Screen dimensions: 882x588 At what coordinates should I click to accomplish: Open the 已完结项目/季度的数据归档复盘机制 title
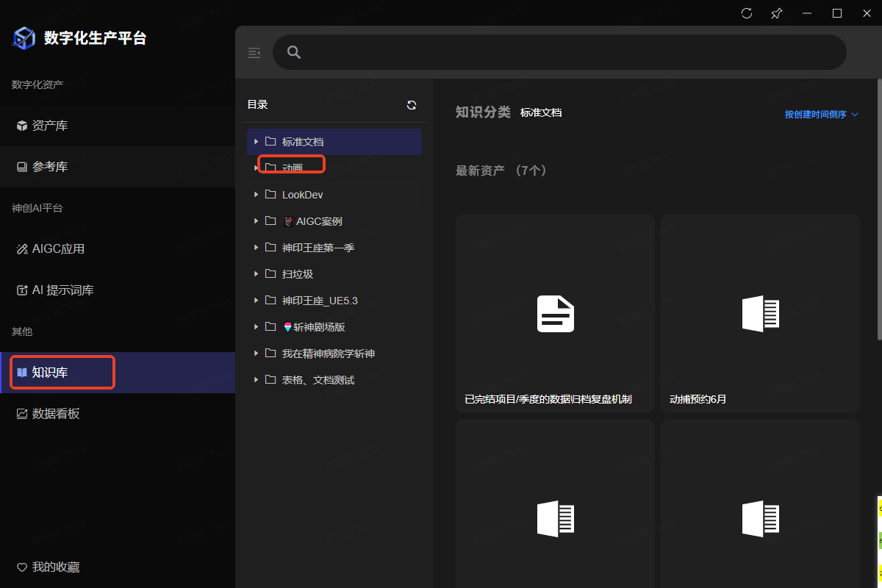pyautogui.click(x=548, y=399)
